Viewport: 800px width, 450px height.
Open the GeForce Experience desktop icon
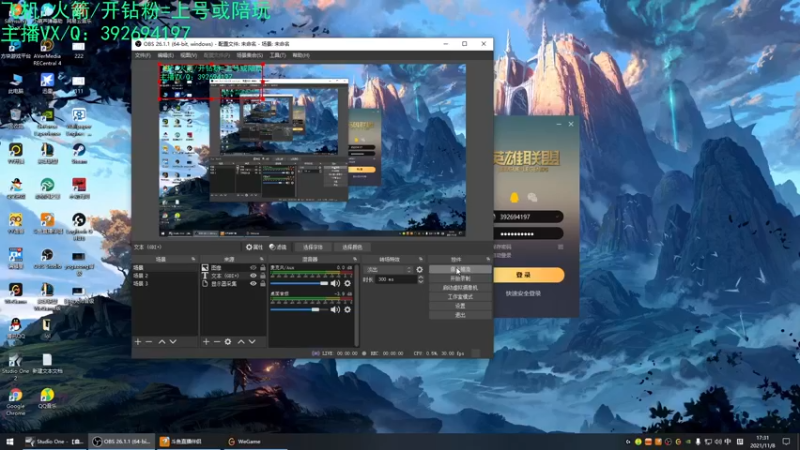coord(47,123)
